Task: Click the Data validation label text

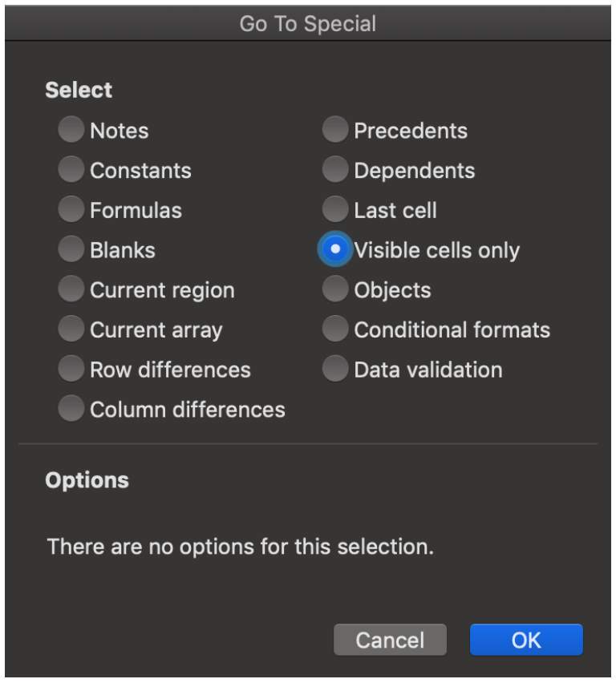Action: point(428,370)
